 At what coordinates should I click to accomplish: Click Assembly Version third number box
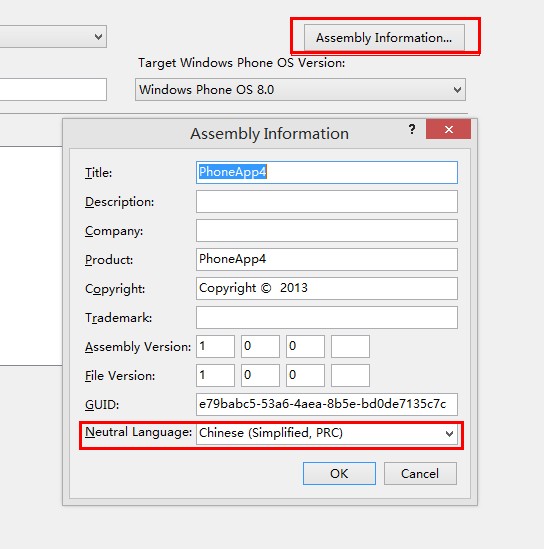pyautogui.click(x=305, y=346)
